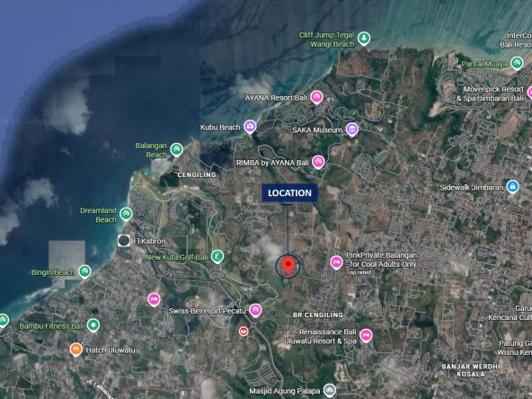Screen dimensions: 532x399
Task: Click the Hatch Uluwatu label
Action: coord(111,350)
